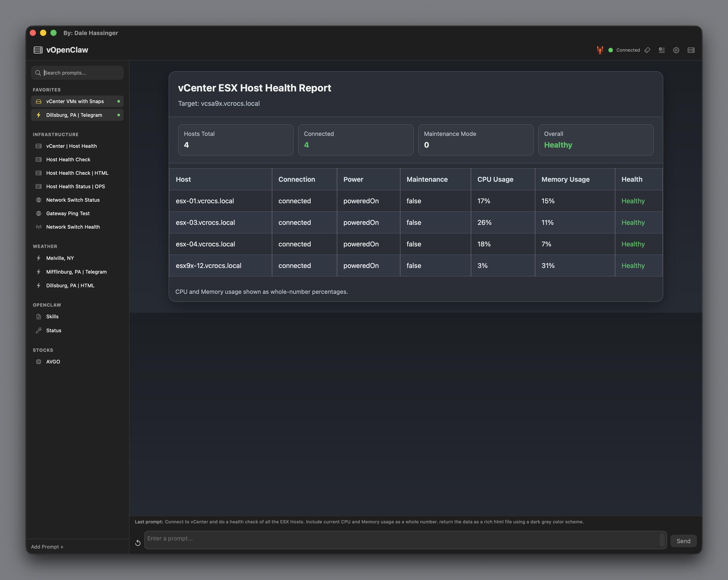
Task: Collapse the OPENCLAW section header
Action: 47,305
